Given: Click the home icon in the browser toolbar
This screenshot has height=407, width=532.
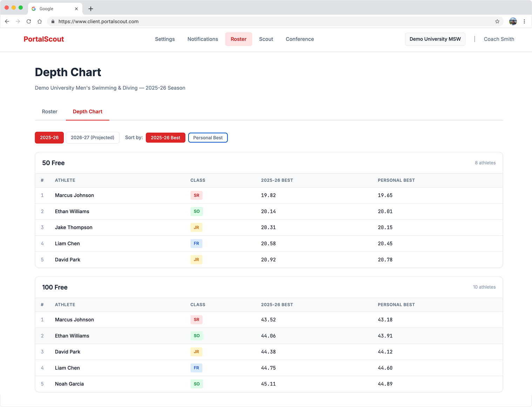Looking at the screenshot, I should (40, 21).
